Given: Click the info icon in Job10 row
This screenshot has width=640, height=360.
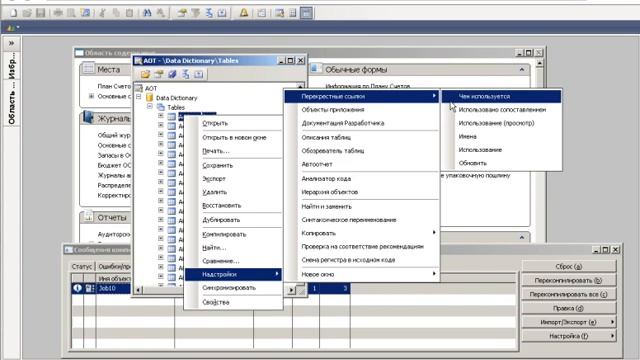Looking at the screenshot, I should click(x=77, y=288).
